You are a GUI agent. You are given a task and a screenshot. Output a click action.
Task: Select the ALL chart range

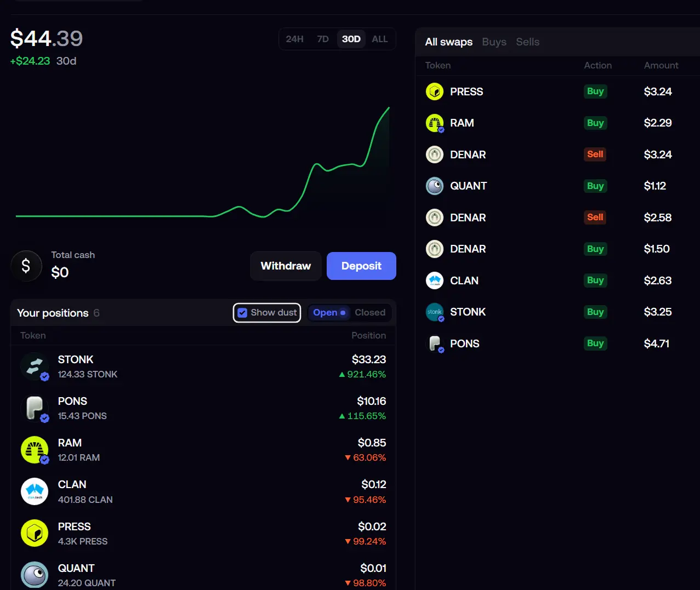[x=380, y=39]
